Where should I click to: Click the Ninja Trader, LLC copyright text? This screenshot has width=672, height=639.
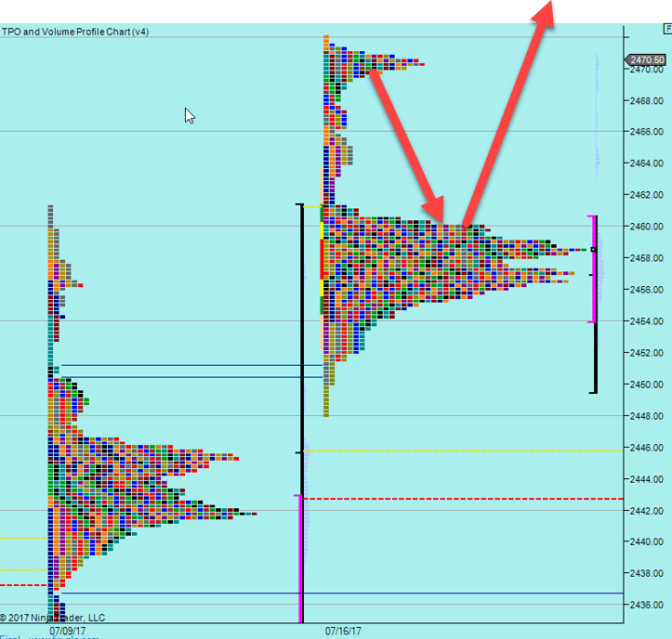click(x=54, y=617)
